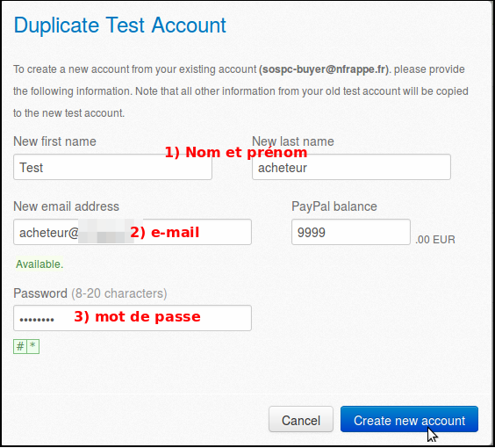Image resolution: width=495 pixels, height=448 pixels.
Task: Click the red '2) e-mail' annotation
Action: click(x=164, y=232)
